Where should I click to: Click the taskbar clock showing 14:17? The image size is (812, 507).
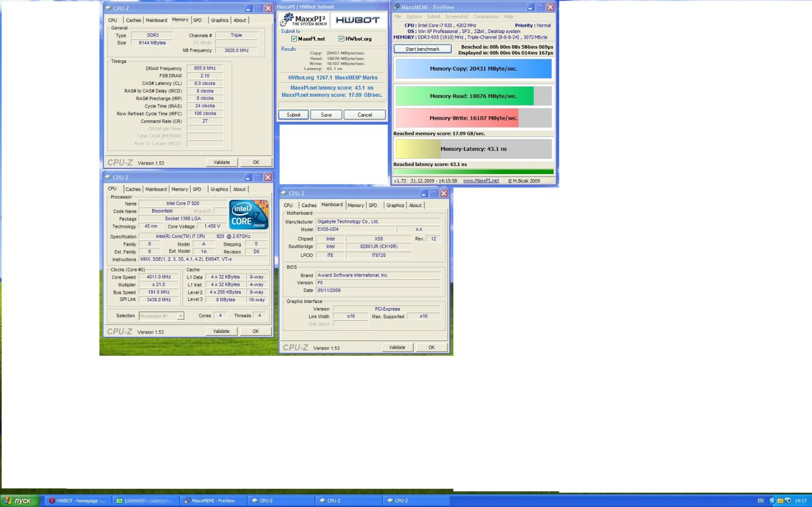coord(800,501)
